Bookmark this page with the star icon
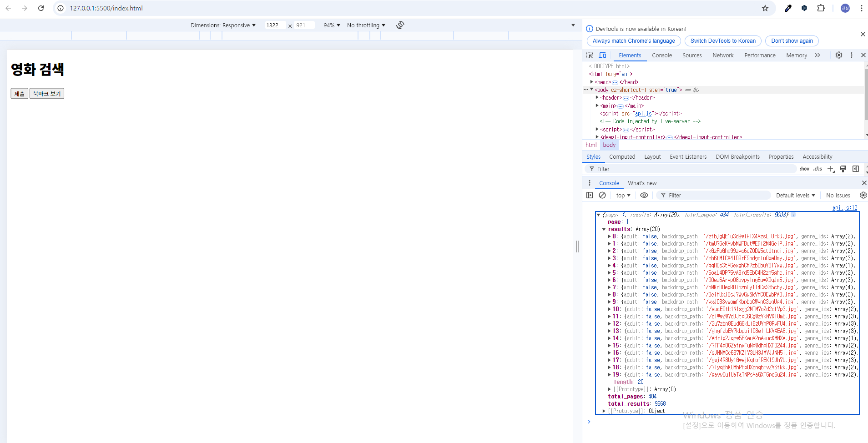Viewport: 868px width, 443px height. pos(765,8)
